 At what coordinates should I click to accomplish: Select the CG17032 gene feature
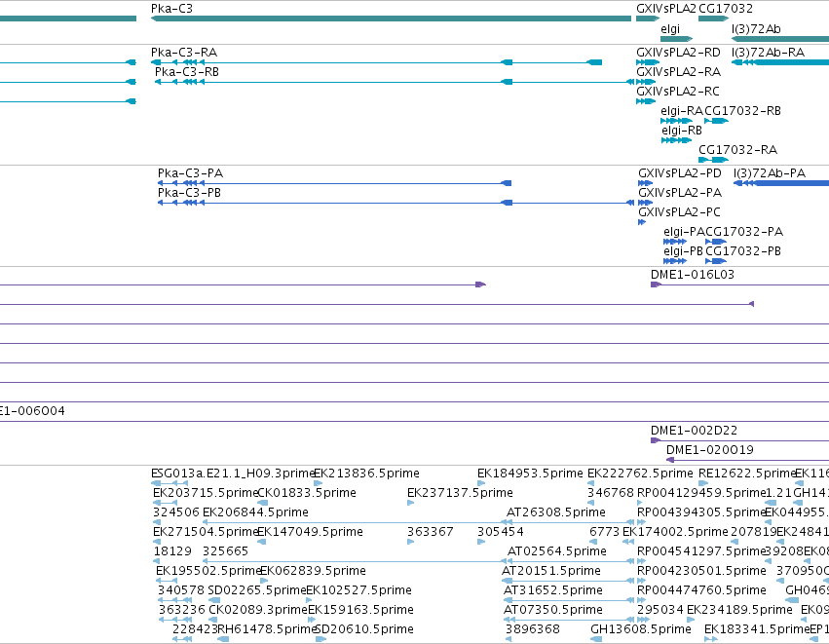(714, 19)
